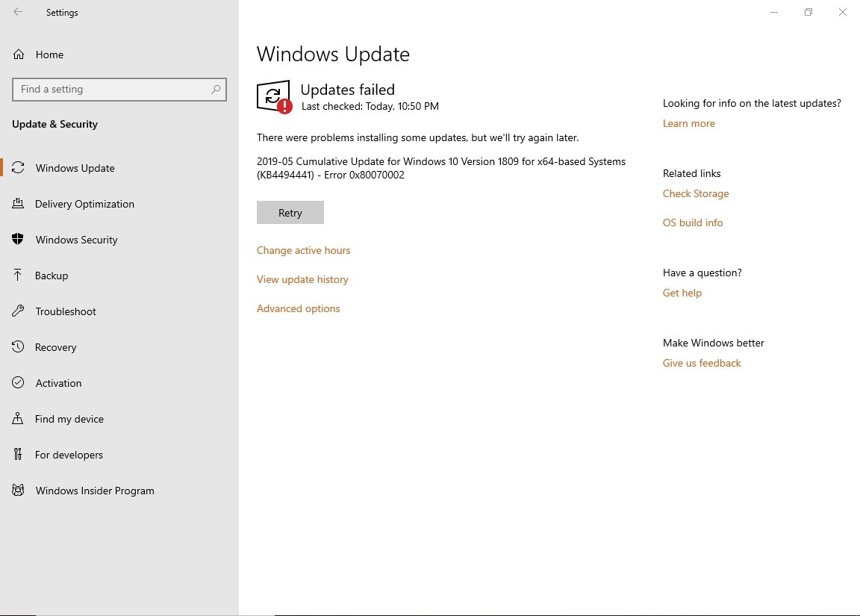Image resolution: width=860 pixels, height=616 pixels.
Task: Click Give us feedback link
Action: tap(702, 363)
